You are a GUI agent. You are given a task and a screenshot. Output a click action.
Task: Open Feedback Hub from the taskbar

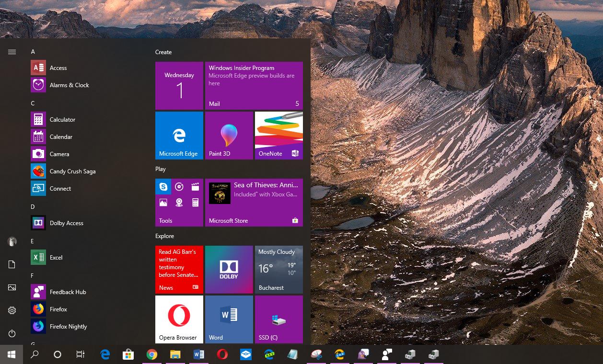point(387,354)
